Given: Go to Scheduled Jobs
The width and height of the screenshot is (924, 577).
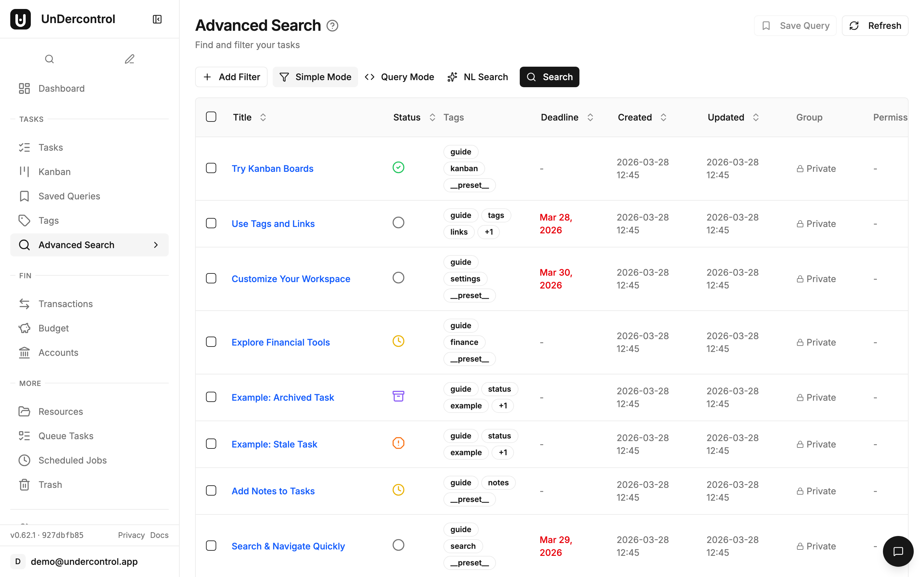Looking at the screenshot, I should [x=72, y=460].
